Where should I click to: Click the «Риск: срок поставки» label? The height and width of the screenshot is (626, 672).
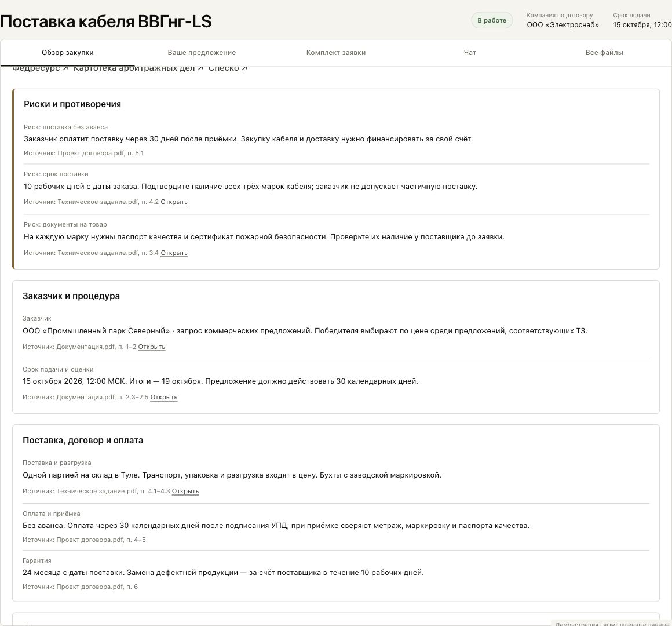[x=56, y=174]
